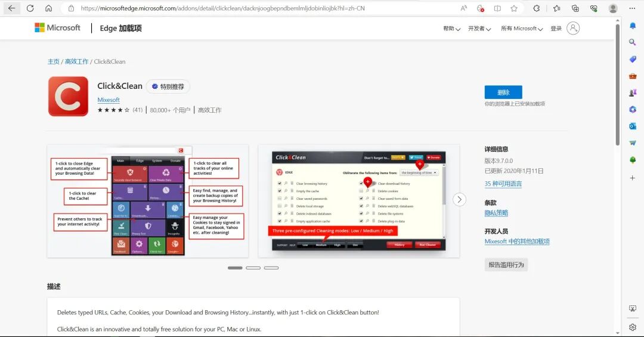The width and height of the screenshot is (644, 337).
Task: Open the Outlook icon in sidebar
Action: pyautogui.click(x=633, y=126)
